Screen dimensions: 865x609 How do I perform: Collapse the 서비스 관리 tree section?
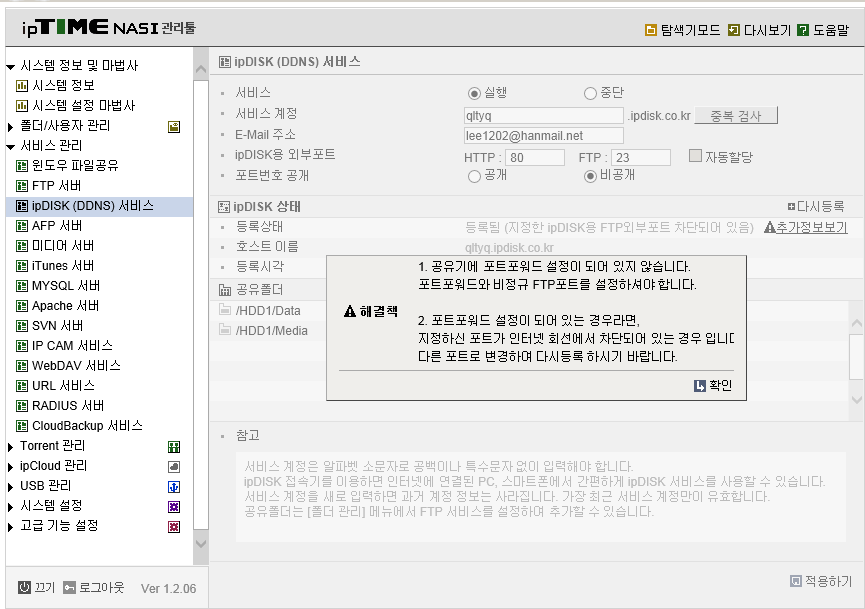[10, 147]
